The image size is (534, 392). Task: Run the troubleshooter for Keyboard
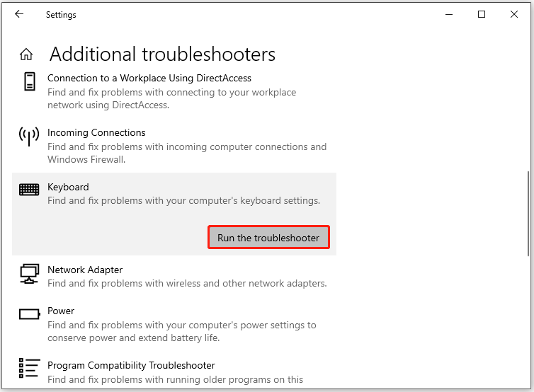[268, 238]
